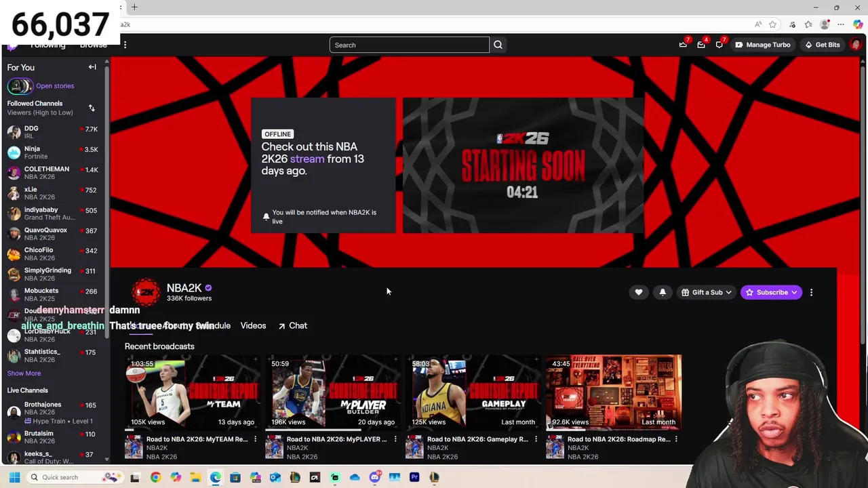Click inside the Twitch Search field
This screenshot has height=488, width=868.
coord(409,45)
